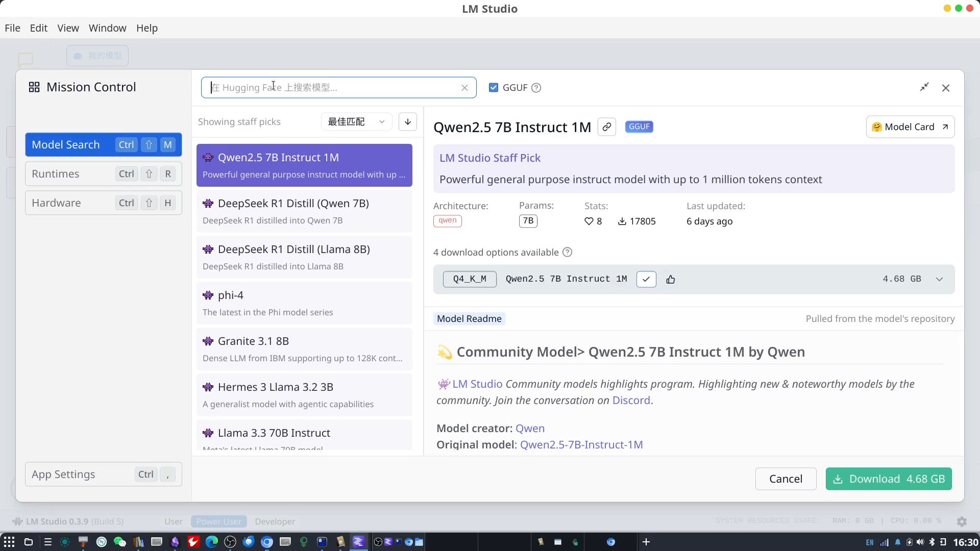Switch to Developer mode
The width and height of the screenshot is (980, 551).
coord(275,521)
